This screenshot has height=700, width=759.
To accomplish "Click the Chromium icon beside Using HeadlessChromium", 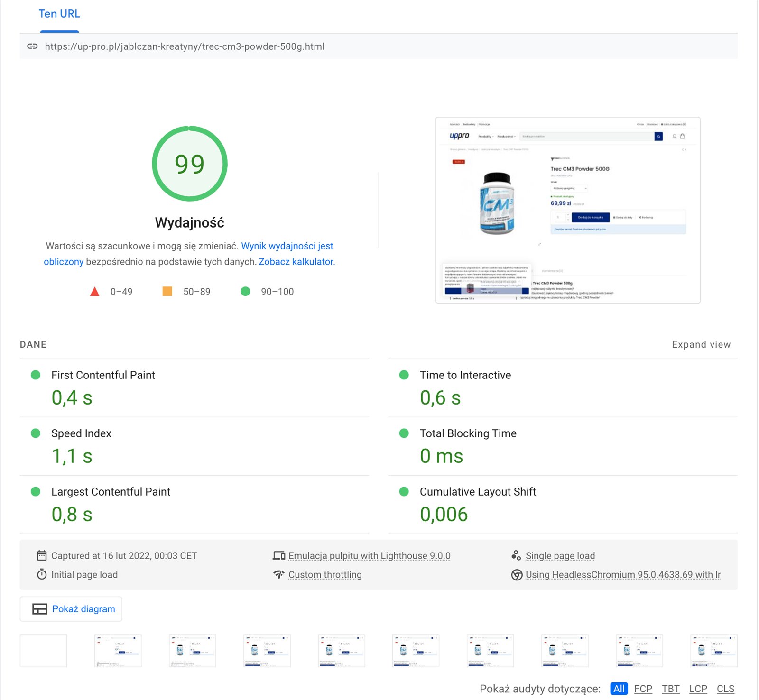I will tap(517, 575).
